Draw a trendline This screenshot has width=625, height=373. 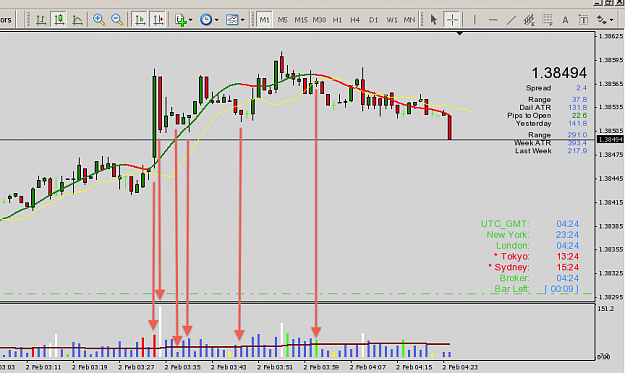coord(511,19)
